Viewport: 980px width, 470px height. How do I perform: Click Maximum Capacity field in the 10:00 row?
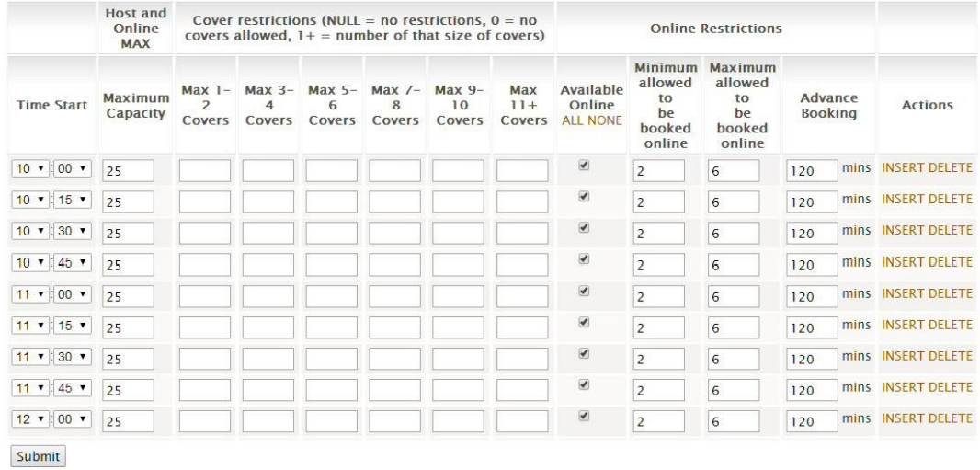tap(128, 171)
